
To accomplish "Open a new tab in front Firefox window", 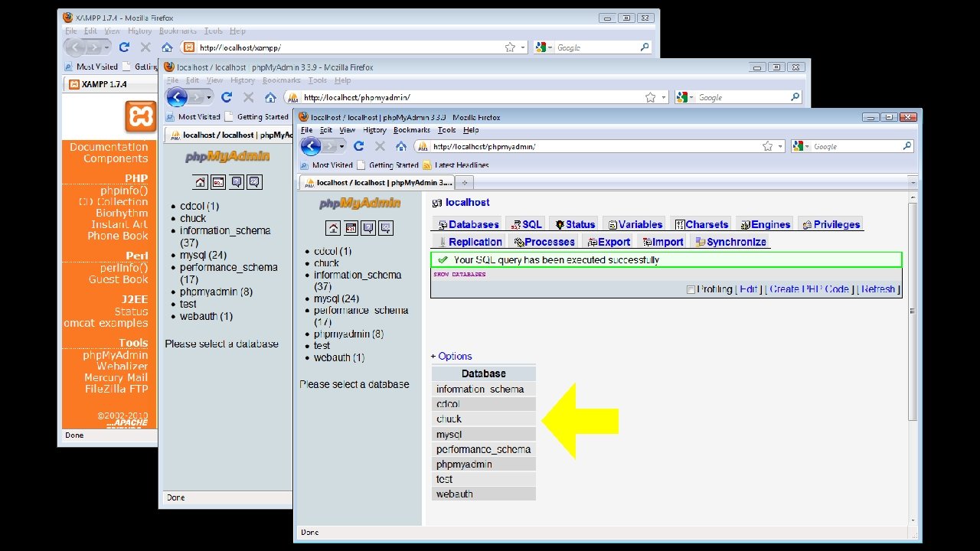I will tap(465, 183).
